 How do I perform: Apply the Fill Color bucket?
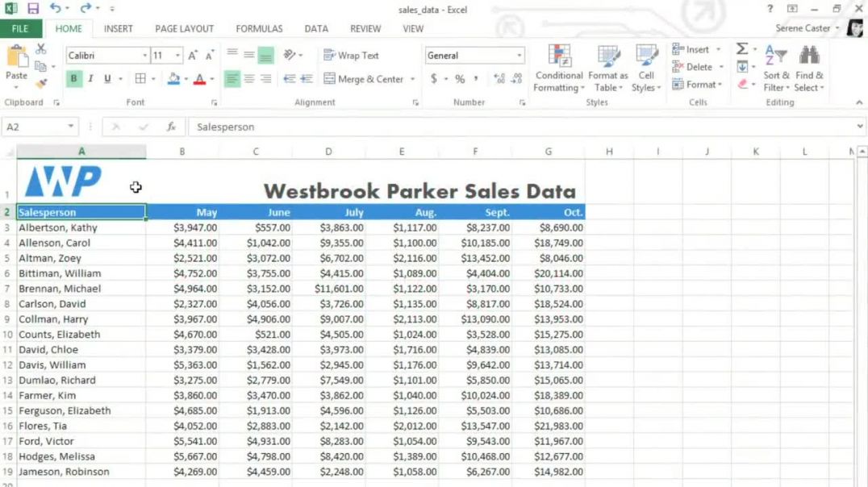pos(173,78)
